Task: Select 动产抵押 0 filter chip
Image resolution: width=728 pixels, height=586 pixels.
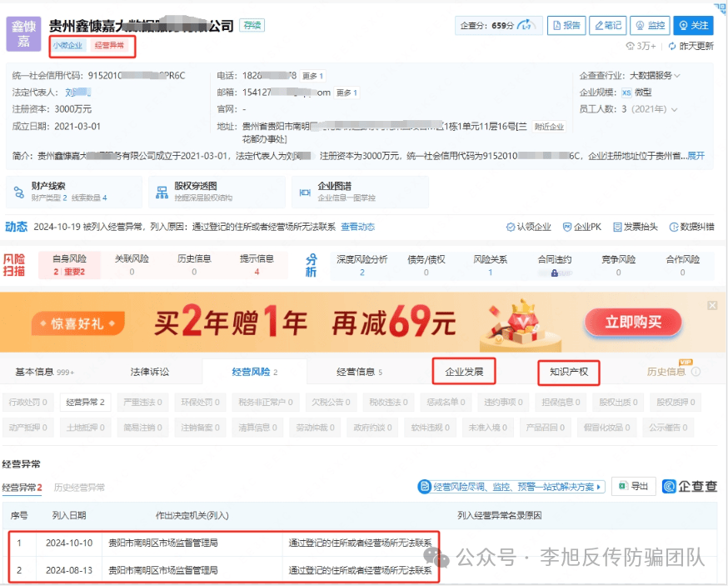Action: click(x=27, y=428)
